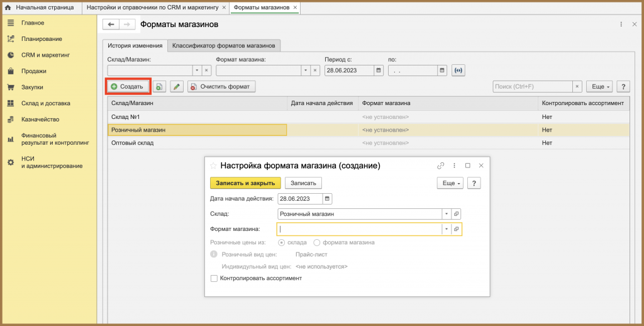Click the Поиск (Ctrl+F) search field
This screenshot has height=326, width=644.
533,87
